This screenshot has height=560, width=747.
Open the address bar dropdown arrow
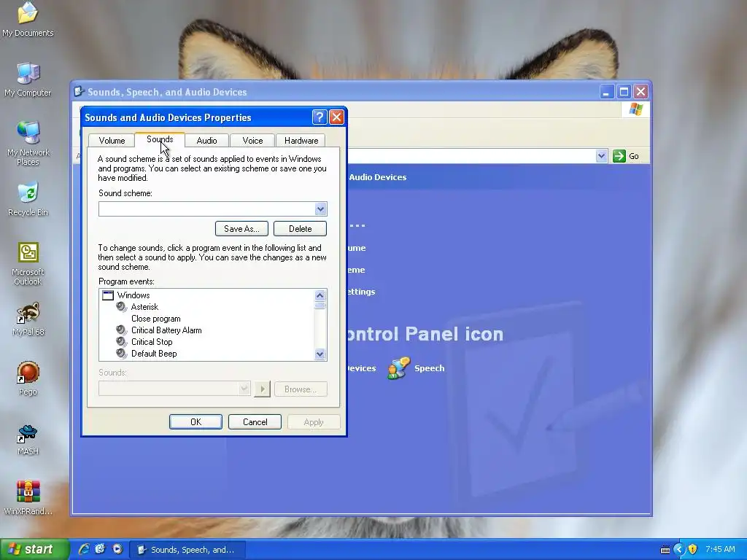(x=601, y=156)
